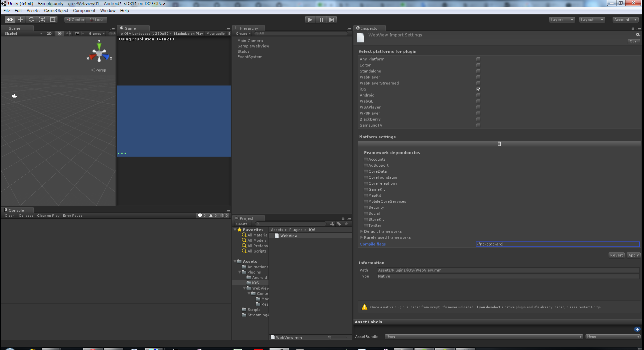Viewport: 644px width, 350px height.
Task: Uncheck the iOS platform checkbox
Action: coord(478,89)
